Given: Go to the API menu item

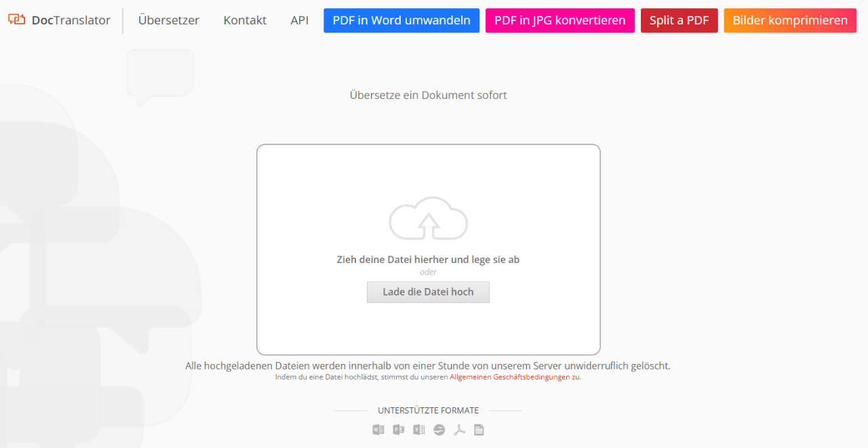Looking at the screenshot, I should click(300, 20).
